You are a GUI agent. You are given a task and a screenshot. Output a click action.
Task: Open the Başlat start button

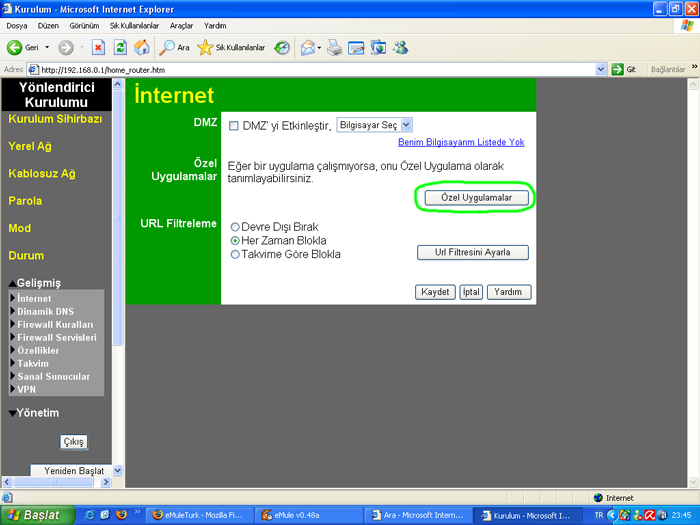coord(37,515)
